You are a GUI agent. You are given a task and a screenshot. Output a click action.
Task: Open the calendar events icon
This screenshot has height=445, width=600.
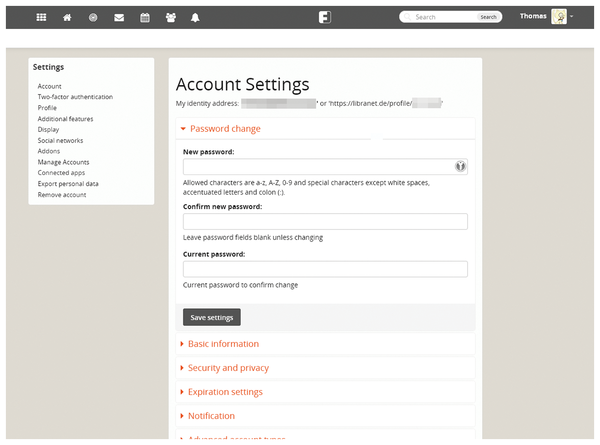144,17
